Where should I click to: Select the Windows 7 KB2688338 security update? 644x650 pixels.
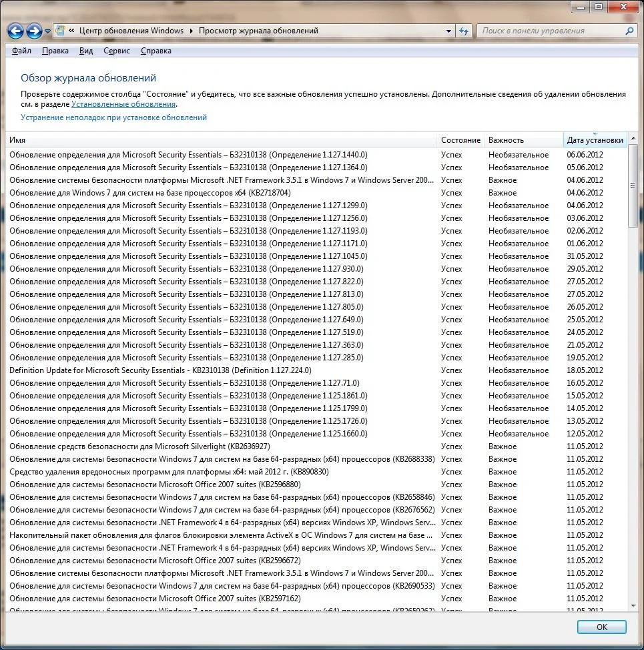pyautogui.click(x=316, y=459)
